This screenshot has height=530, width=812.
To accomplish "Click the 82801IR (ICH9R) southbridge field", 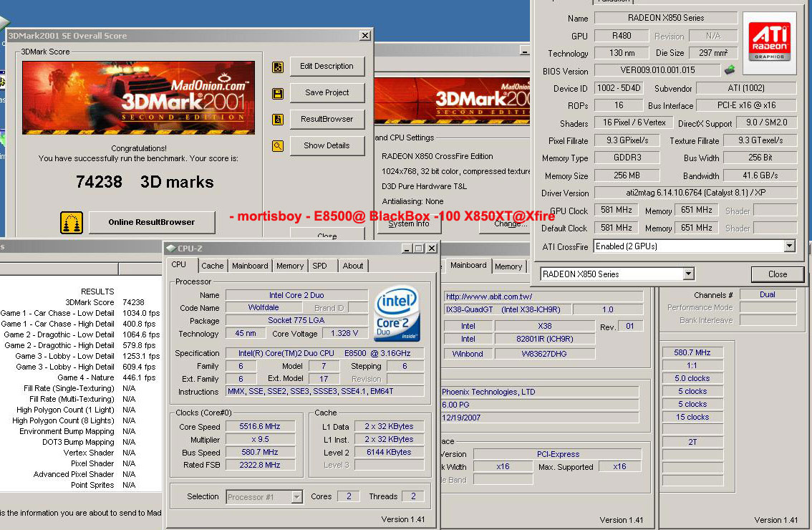I will (x=544, y=339).
